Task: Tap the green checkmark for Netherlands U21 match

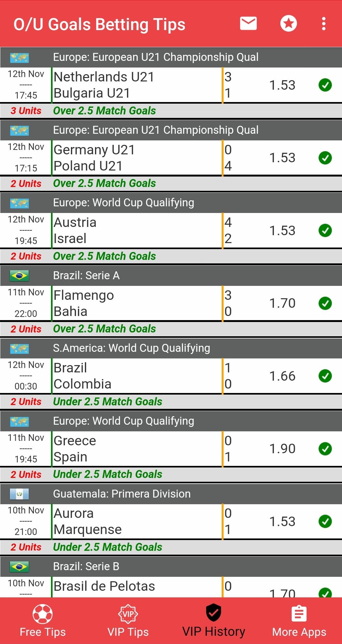Action: (325, 85)
